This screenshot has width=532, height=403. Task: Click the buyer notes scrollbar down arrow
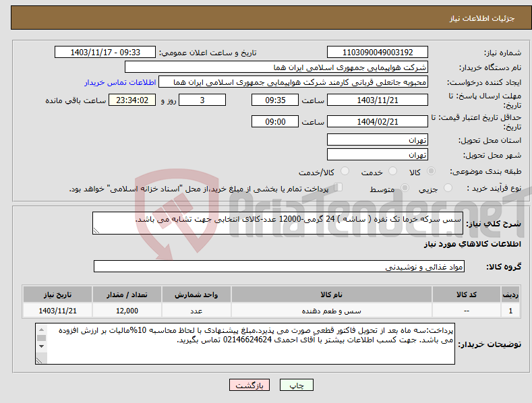pyautogui.click(x=41, y=346)
